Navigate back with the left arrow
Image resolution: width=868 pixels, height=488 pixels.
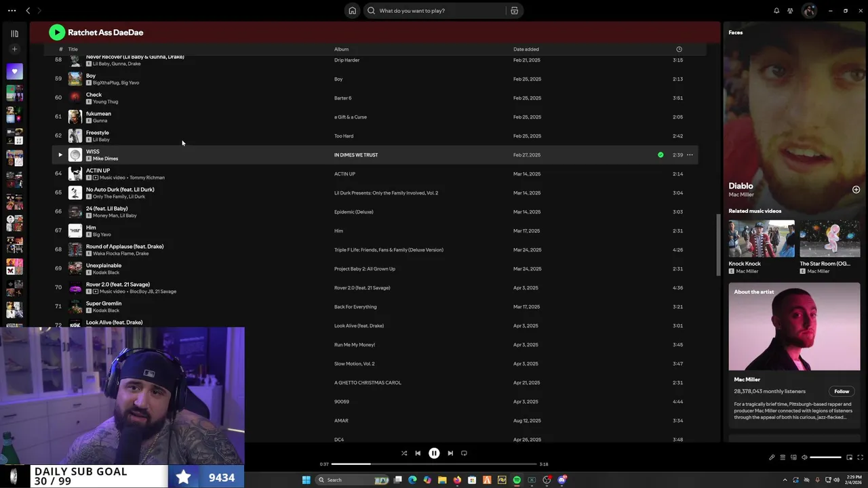[28, 10]
